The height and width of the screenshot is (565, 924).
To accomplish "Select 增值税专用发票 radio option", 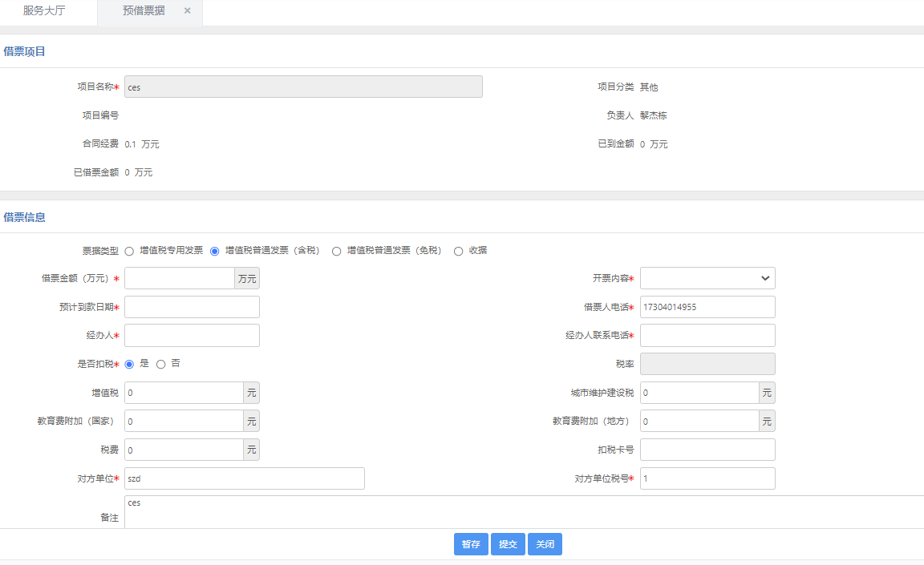I will pos(130,251).
